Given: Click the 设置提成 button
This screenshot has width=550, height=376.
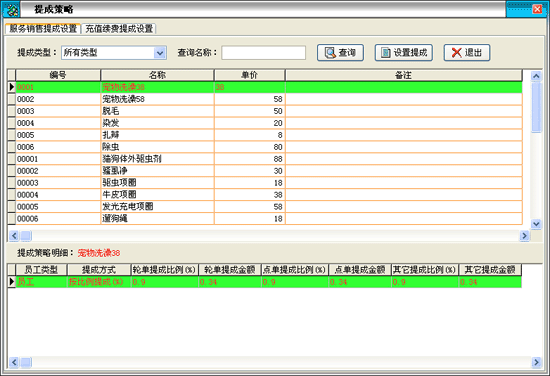Looking at the screenshot, I should 404,53.
